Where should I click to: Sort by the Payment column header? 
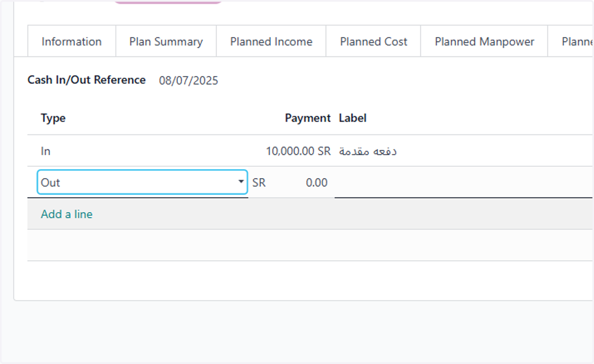point(307,118)
